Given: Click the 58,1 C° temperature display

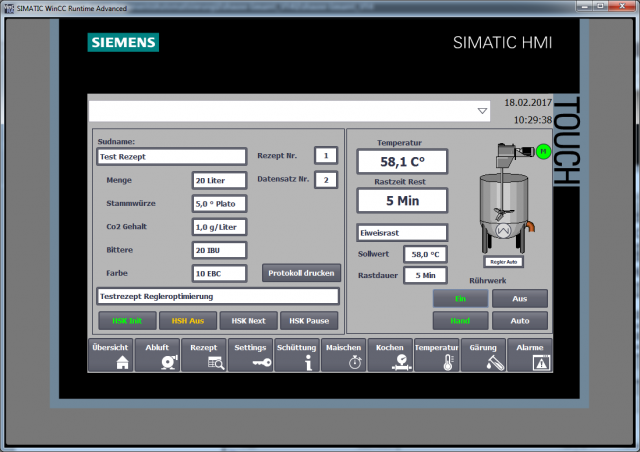Looking at the screenshot, I should click(x=402, y=162).
